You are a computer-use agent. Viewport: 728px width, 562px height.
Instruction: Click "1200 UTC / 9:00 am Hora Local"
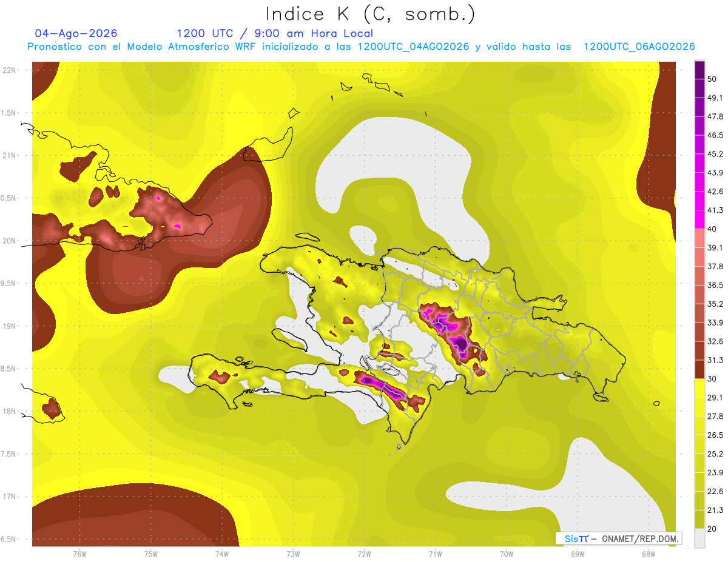coord(275,33)
